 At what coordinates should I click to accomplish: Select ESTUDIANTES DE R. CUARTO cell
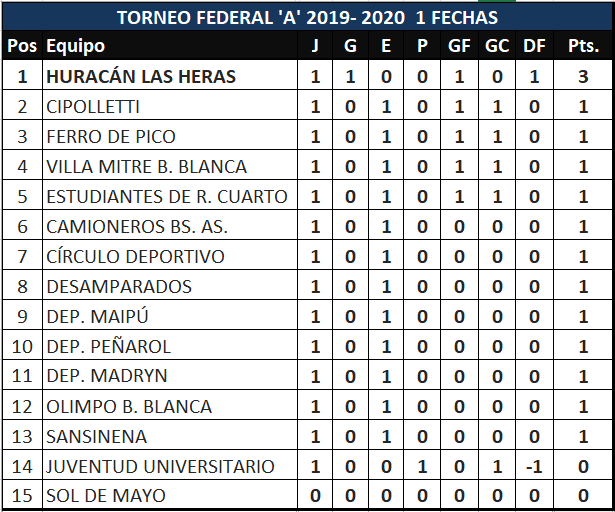[167, 196]
